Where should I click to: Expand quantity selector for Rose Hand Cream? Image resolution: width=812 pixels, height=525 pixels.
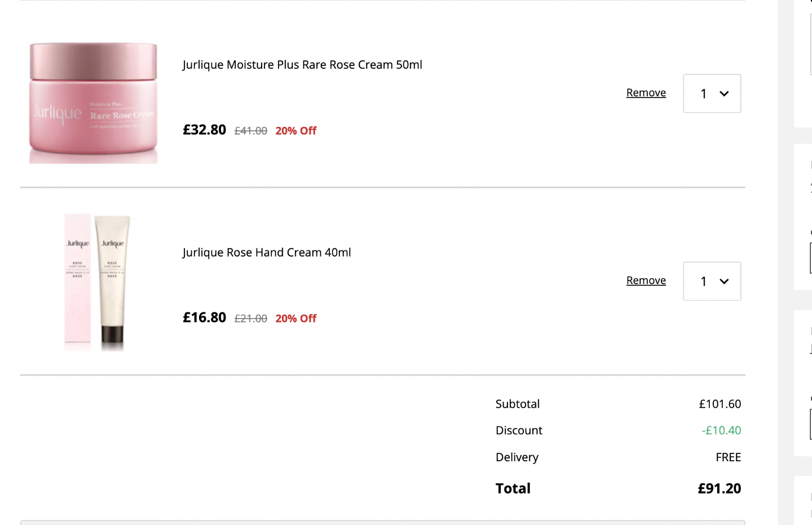click(x=712, y=281)
